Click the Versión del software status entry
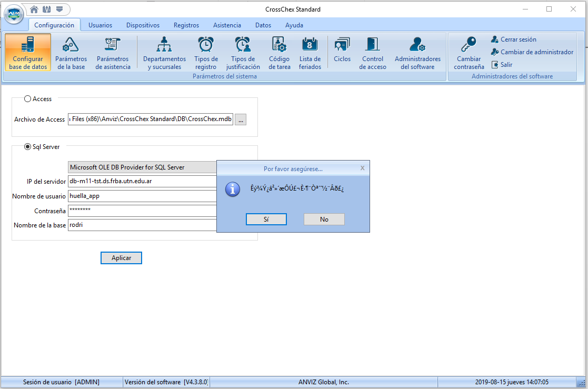The height and width of the screenshot is (389, 588). pos(166,382)
